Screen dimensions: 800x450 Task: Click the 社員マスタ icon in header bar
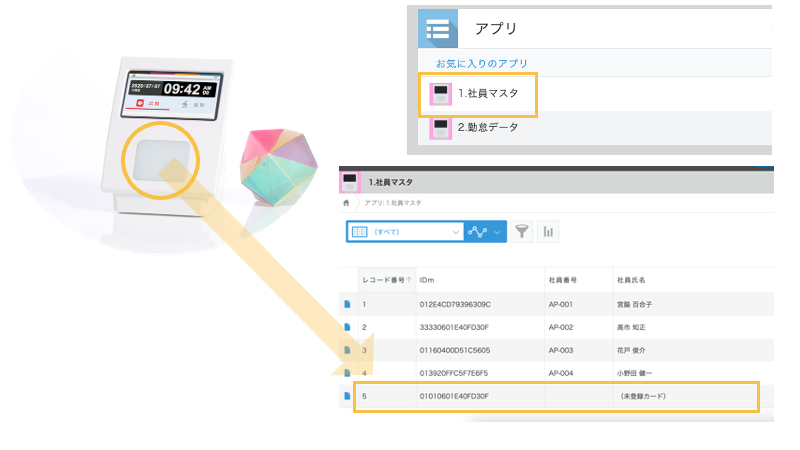(x=350, y=182)
